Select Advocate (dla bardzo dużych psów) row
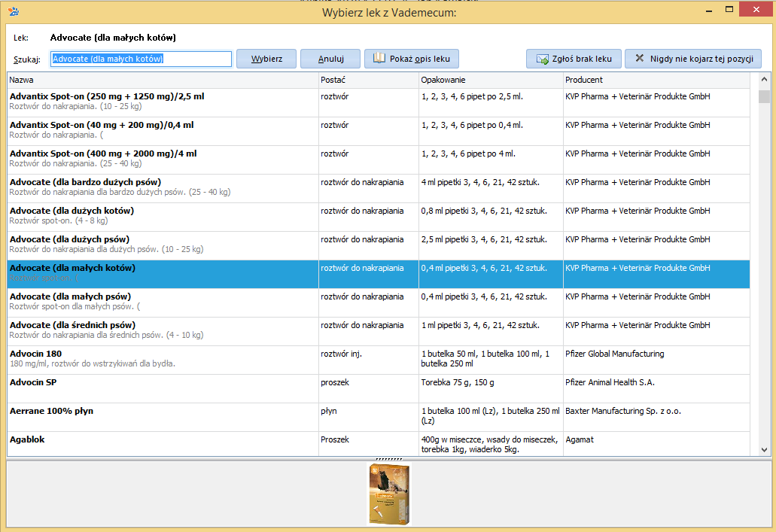 (379, 188)
